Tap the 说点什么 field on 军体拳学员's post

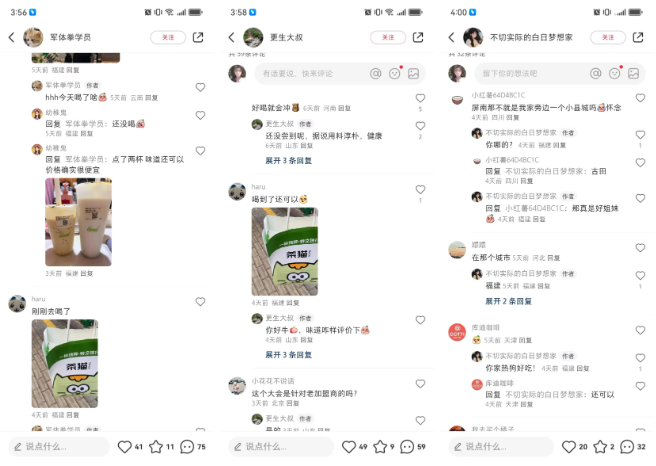[x=59, y=446]
